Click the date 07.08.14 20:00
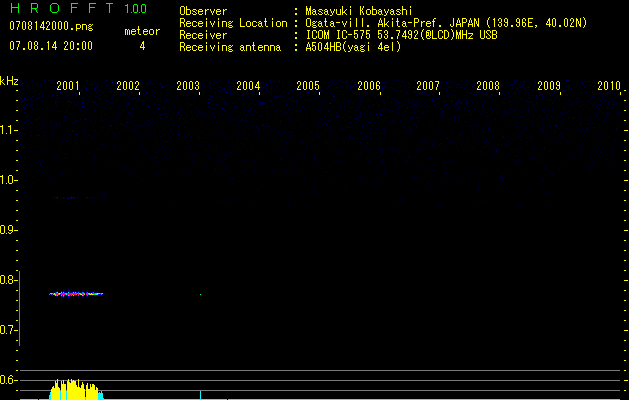The image size is (629, 400). (x=51, y=46)
